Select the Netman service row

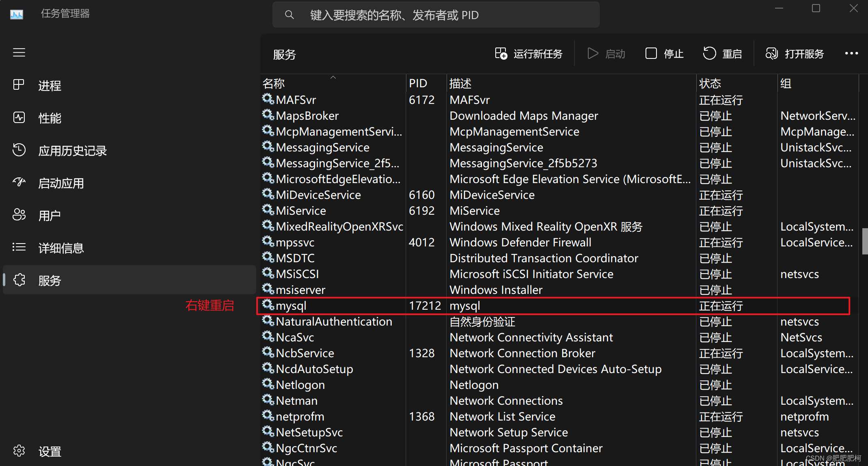(x=559, y=401)
